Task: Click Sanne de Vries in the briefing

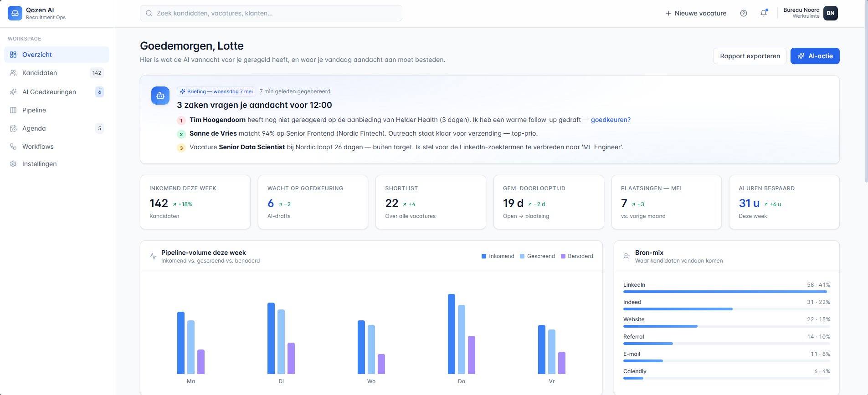Action: click(x=213, y=133)
